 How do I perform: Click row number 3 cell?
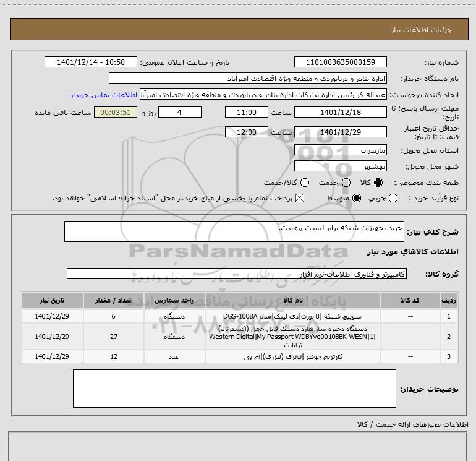[x=449, y=356]
